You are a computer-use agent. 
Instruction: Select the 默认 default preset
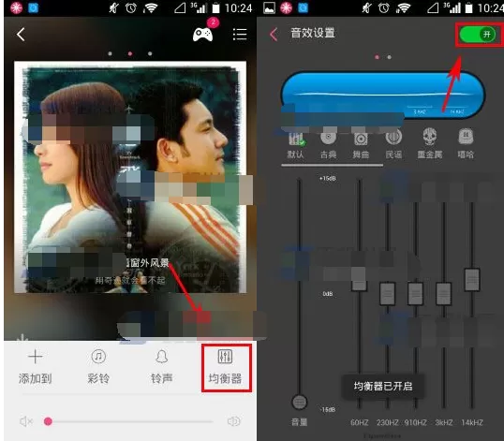point(296,144)
